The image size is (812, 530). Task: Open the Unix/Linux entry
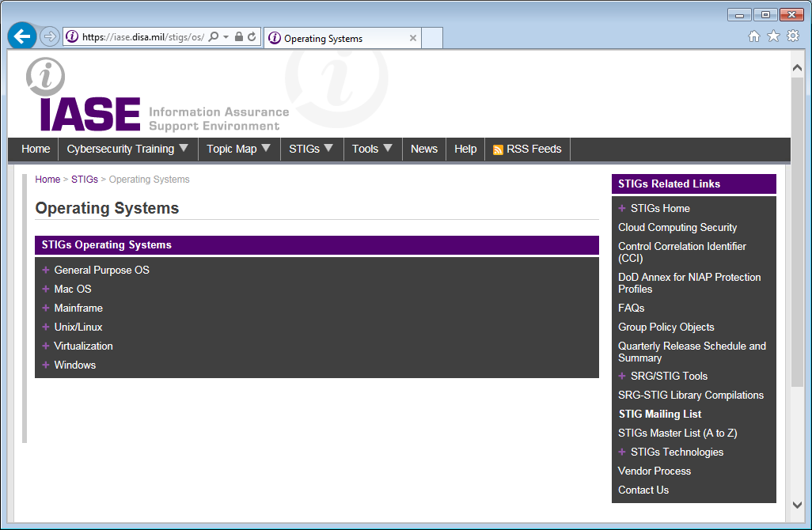pyautogui.click(x=78, y=327)
